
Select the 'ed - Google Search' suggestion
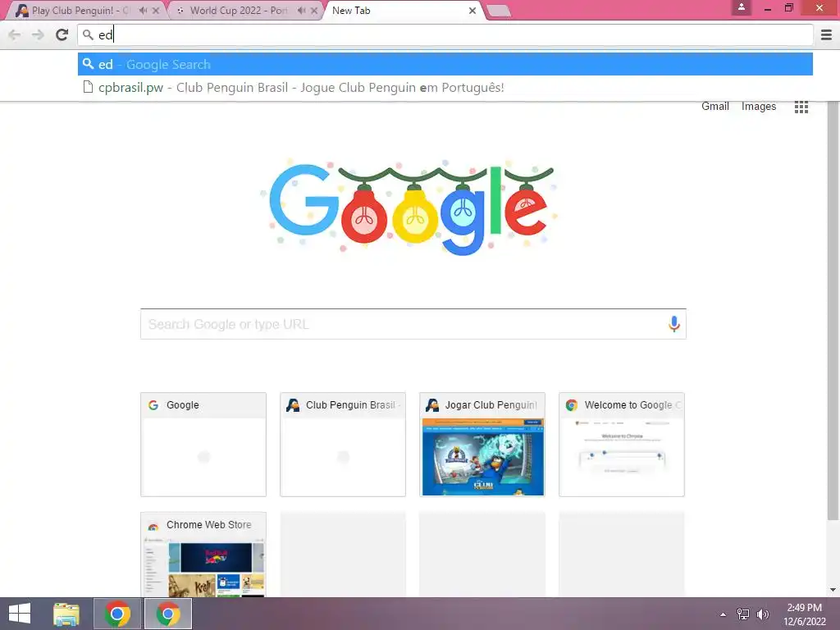tap(445, 64)
